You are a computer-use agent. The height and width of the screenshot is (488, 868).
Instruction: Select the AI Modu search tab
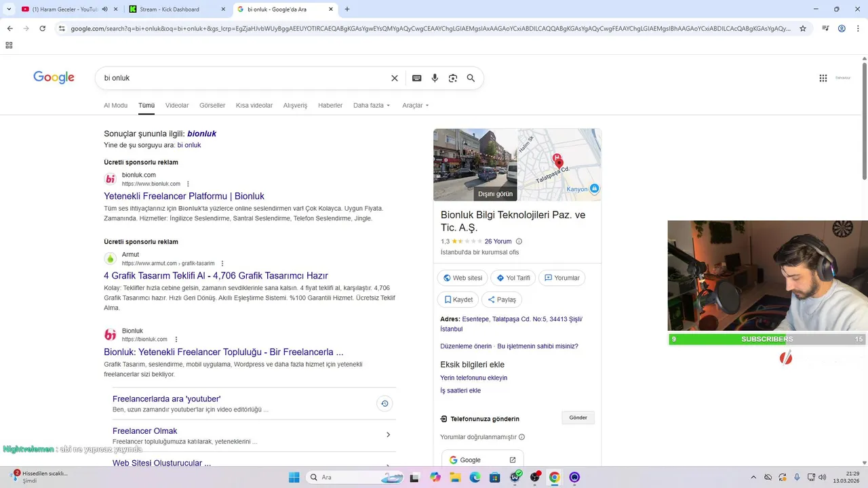click(115, 105)
